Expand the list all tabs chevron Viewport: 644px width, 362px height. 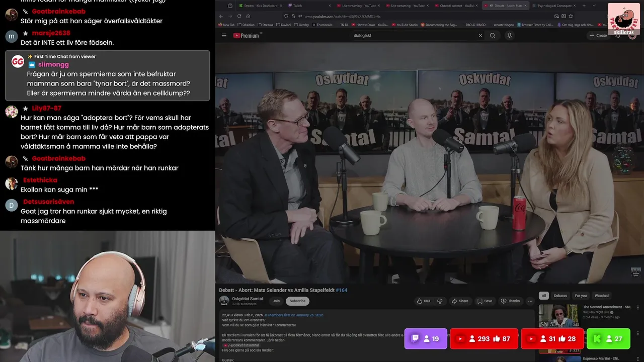pos(594,6)
